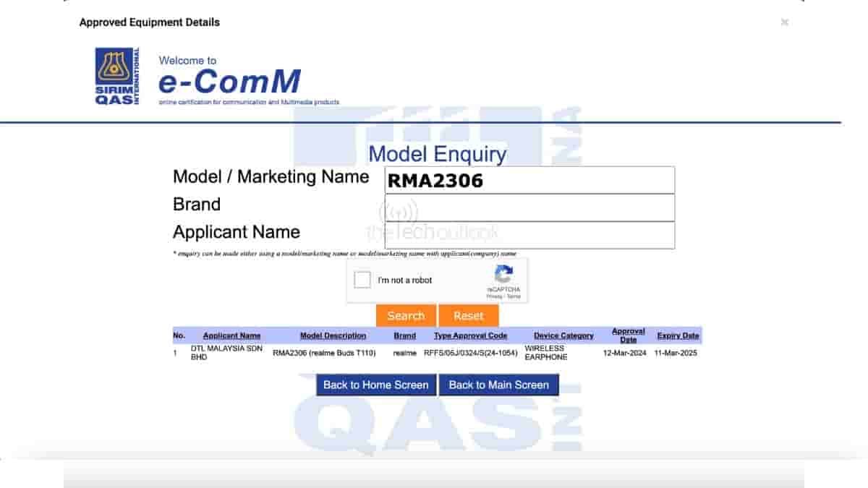Image resolution: width=868 pixels, height=488 pixels.
Task: Sort by Applicant Name column header
Action: tap(231, 335)
